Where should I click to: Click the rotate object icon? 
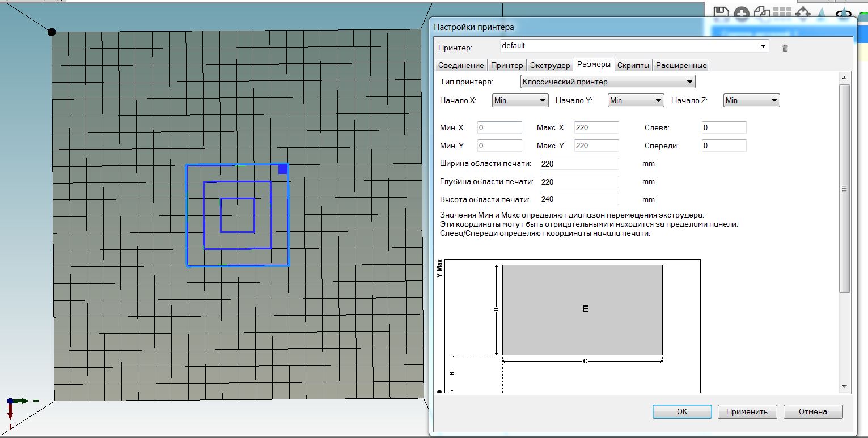pos(845,14)
